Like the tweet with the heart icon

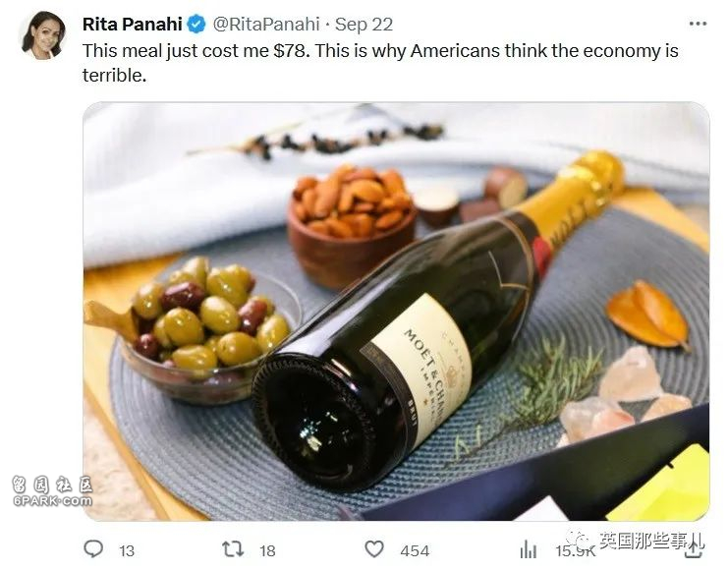pyautogui.click(x=374, y=549)
